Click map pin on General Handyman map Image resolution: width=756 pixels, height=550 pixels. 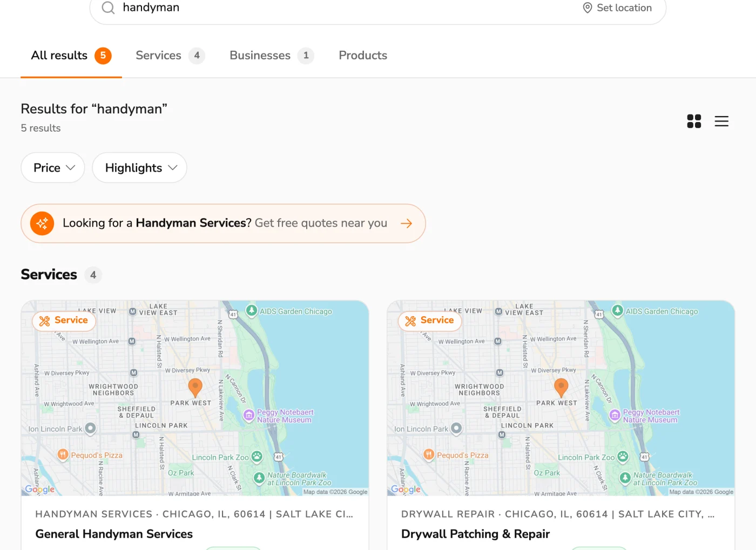pos(195,388)
